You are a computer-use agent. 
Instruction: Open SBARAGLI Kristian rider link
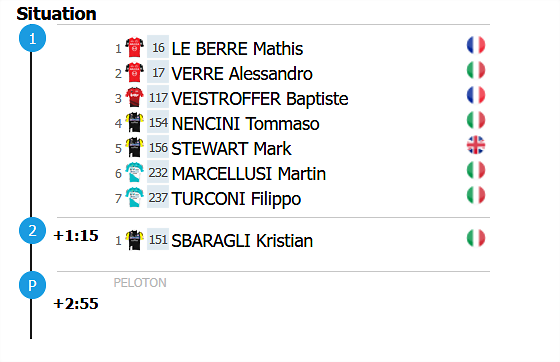pos(242,241)
